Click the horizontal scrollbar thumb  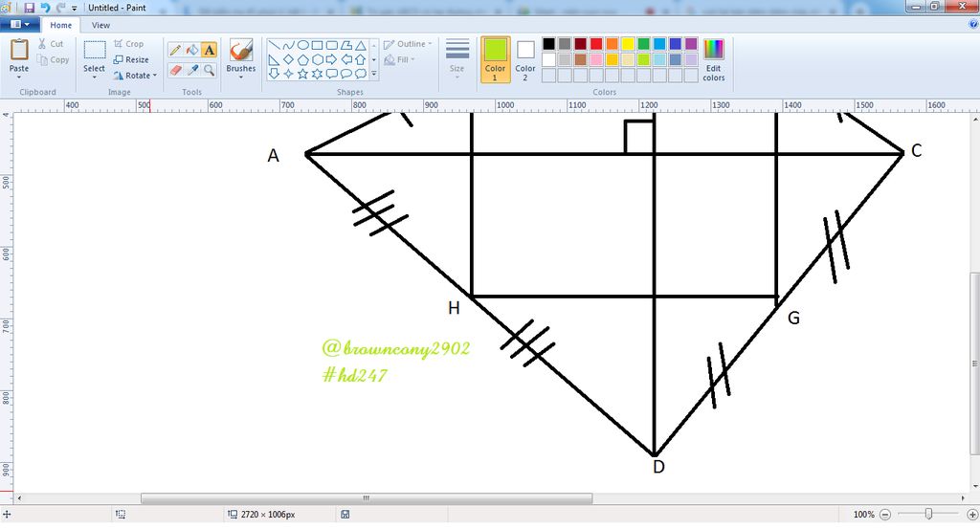pos(367,498)
